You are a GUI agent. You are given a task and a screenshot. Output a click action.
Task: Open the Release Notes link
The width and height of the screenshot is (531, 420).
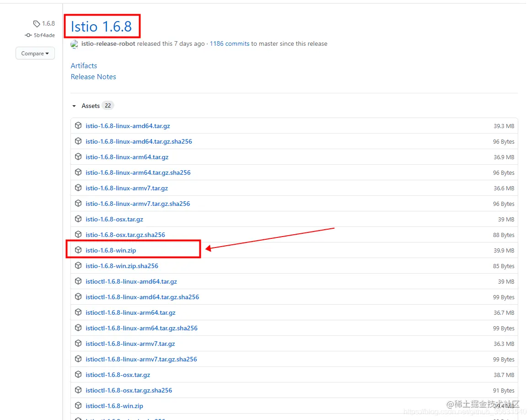pyautogui.click(x=93, y=77)
